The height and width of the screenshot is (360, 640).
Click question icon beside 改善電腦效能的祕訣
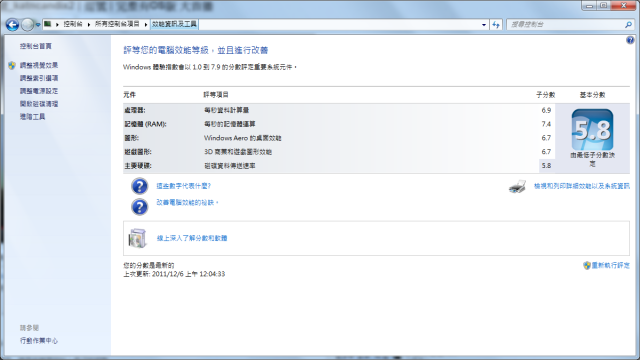[x=140, y=207]
